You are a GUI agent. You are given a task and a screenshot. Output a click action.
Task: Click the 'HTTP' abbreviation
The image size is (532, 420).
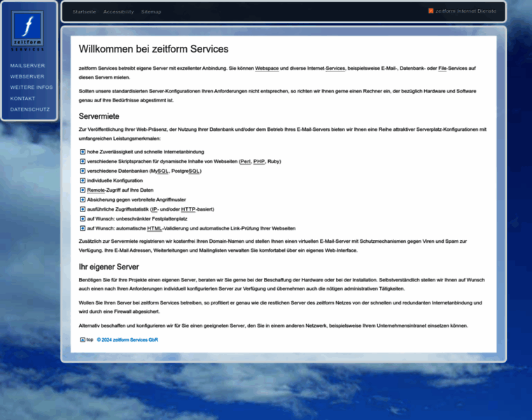tap(188, 209)
